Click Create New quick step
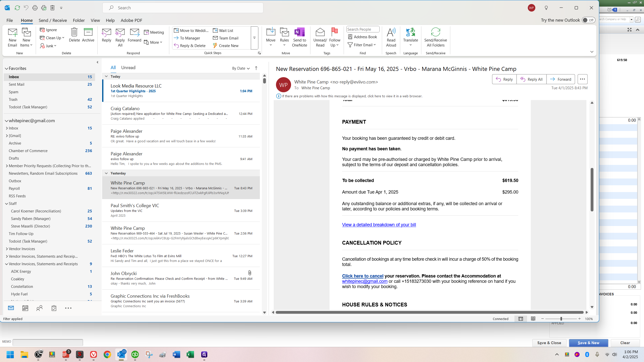Screen dimensions: 644x362 pos(226,46)
